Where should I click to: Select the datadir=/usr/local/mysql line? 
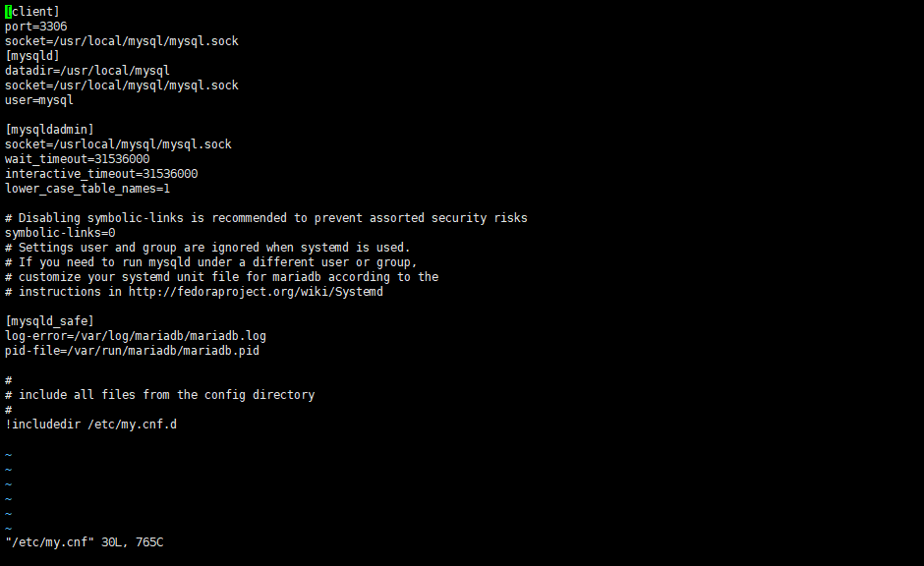[87, 71]
